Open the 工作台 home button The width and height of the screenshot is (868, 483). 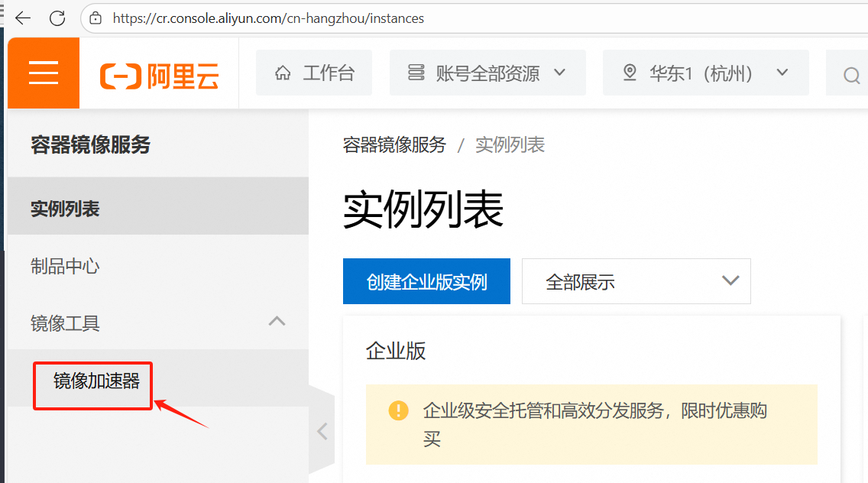click(314, 73)
